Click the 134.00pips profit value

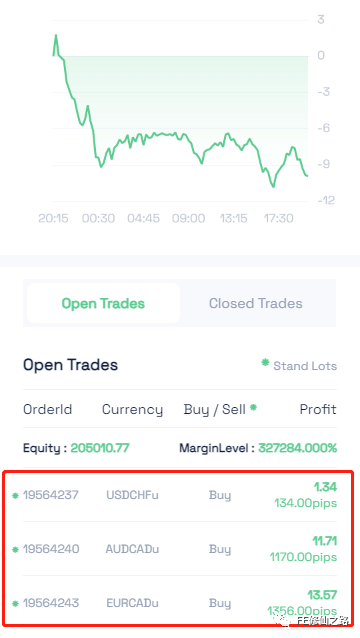coord(305,503)
